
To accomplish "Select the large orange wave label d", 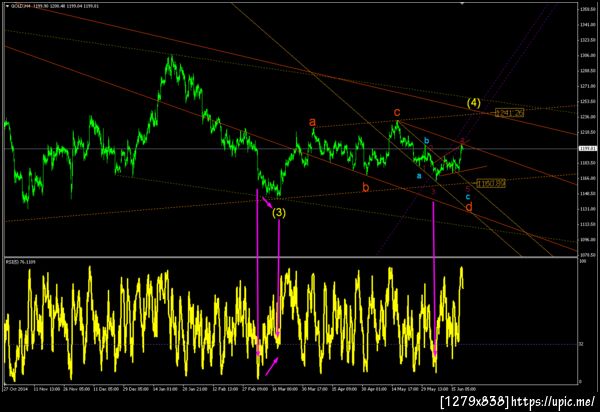I will [x=469, y=207].
